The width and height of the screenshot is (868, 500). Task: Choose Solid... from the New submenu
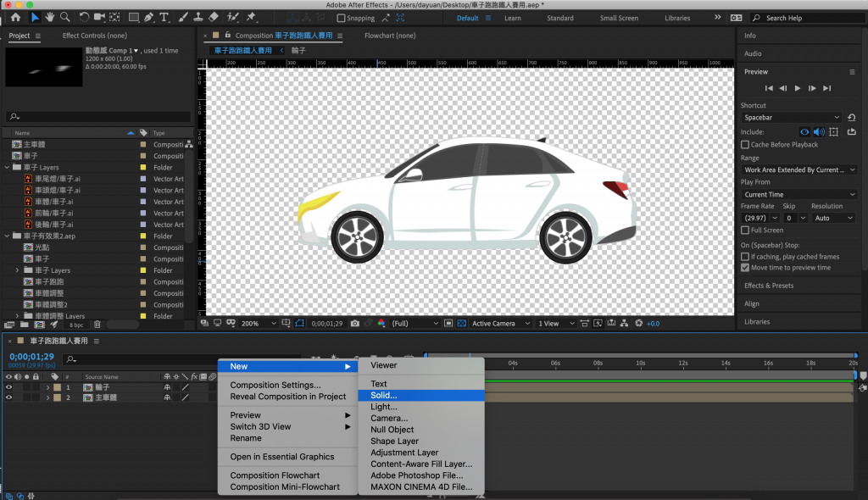pos(384,395)
